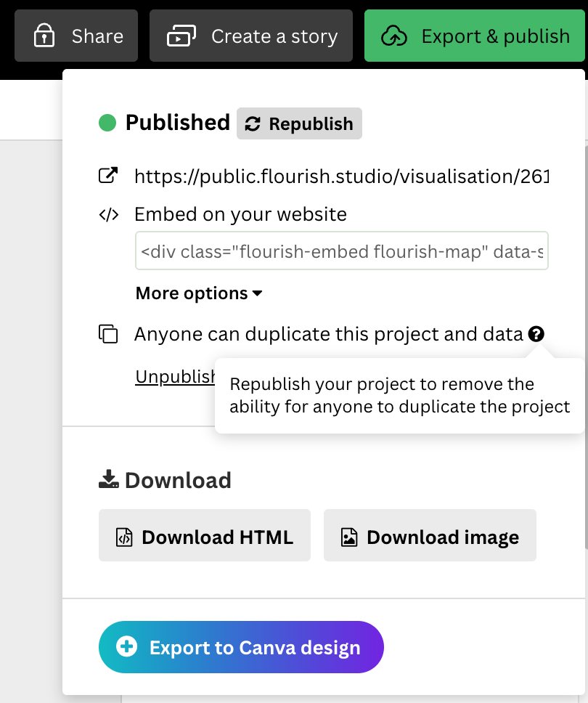Image resolution: width=588 pixels, height=703 pixels.
Task: Click the 'Embed on your website' label
Action: coord(240,215)
